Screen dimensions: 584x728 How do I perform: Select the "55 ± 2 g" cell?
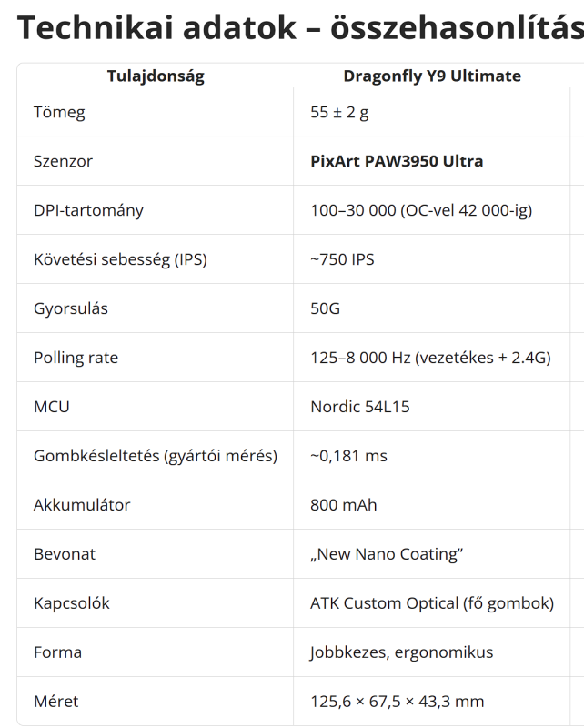339,113
